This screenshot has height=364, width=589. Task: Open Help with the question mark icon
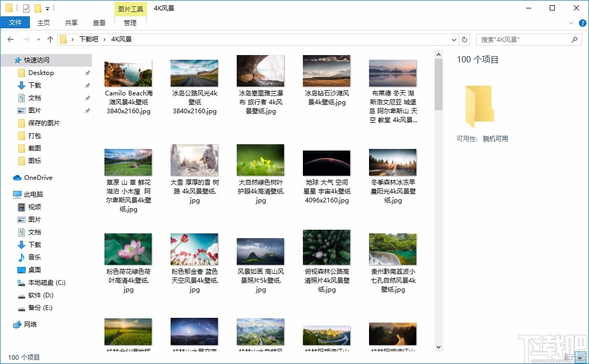[583, 23]
